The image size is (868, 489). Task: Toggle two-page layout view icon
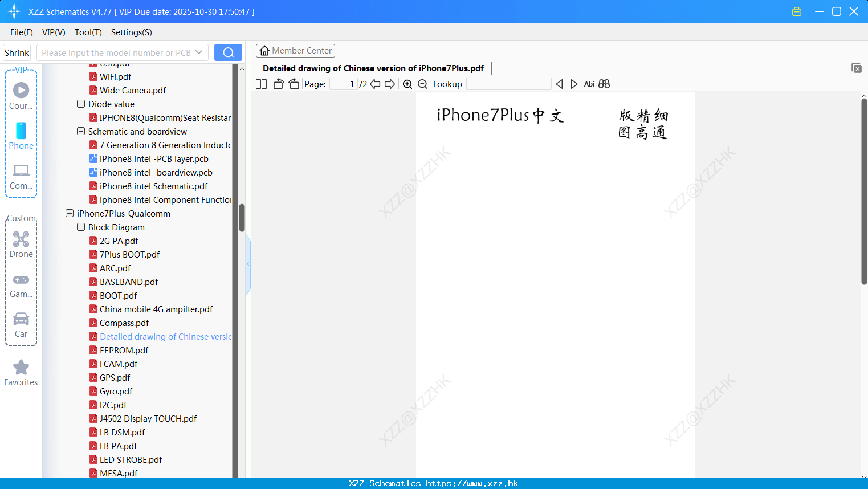coord(261,84)
